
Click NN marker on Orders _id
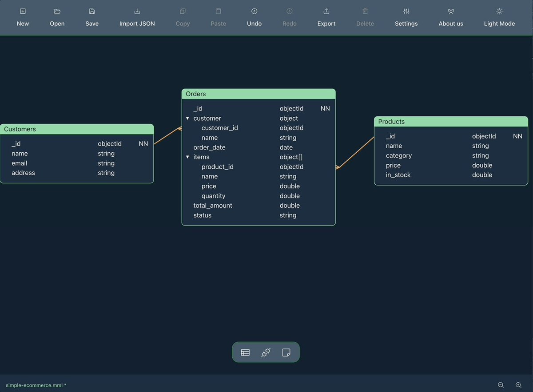325,108
